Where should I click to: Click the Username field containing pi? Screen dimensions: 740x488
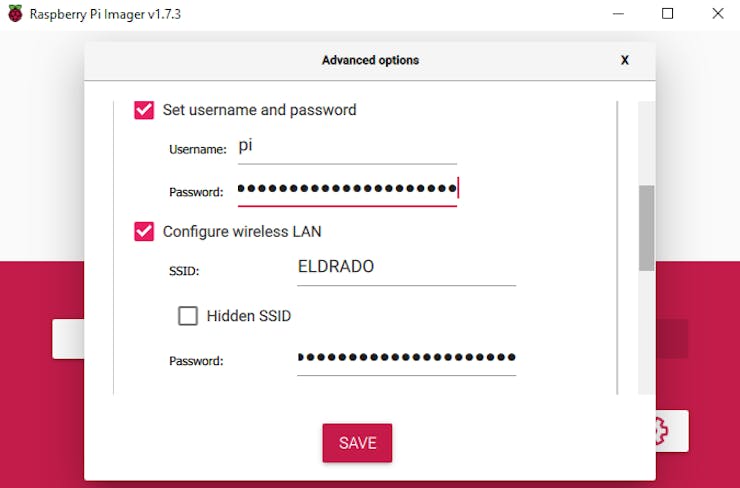point(346,148)
